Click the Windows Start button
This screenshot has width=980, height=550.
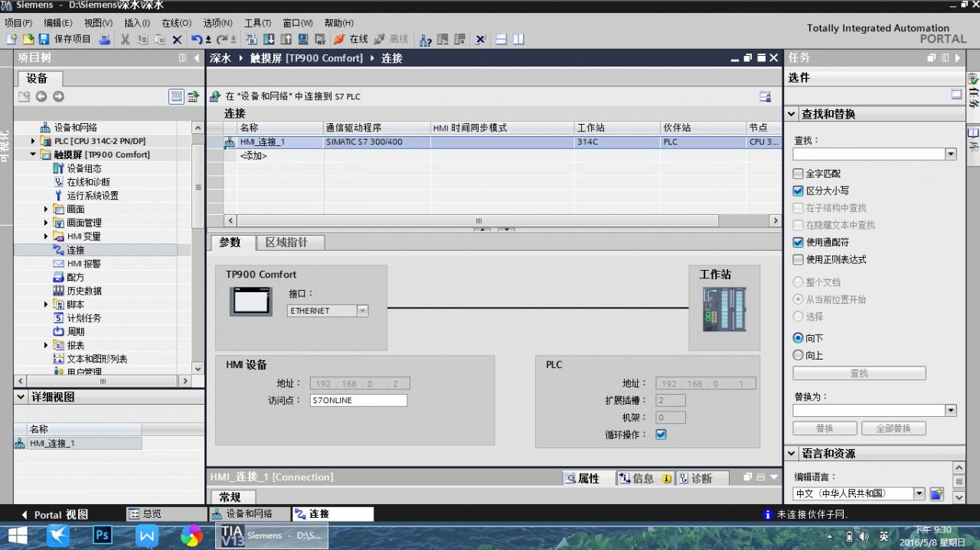[17, 535]
